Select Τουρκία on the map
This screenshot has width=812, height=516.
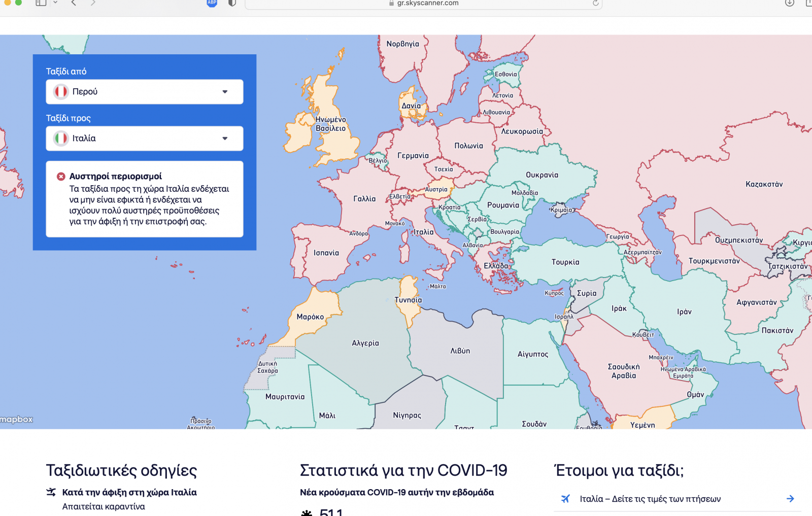coord(565,262)
